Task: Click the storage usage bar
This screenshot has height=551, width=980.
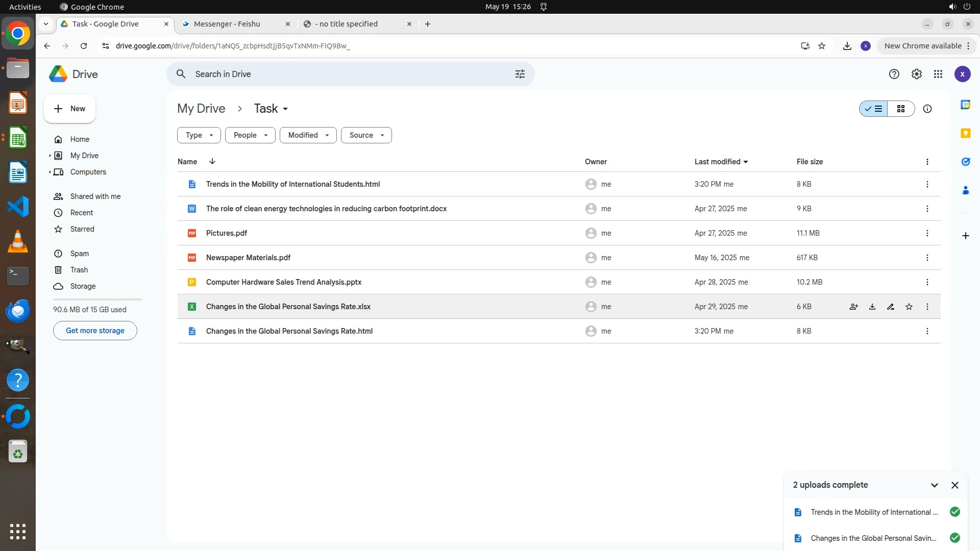Action: click(97, 299)
